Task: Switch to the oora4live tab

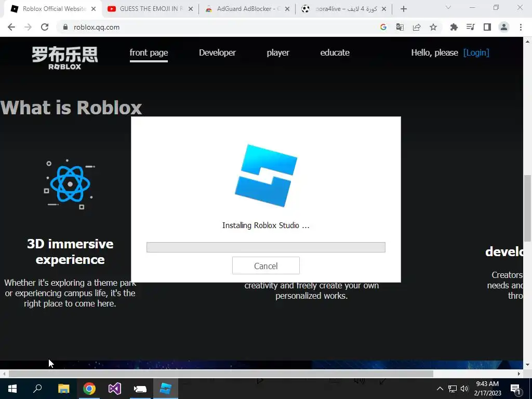Action: click(x=343, y=9)
